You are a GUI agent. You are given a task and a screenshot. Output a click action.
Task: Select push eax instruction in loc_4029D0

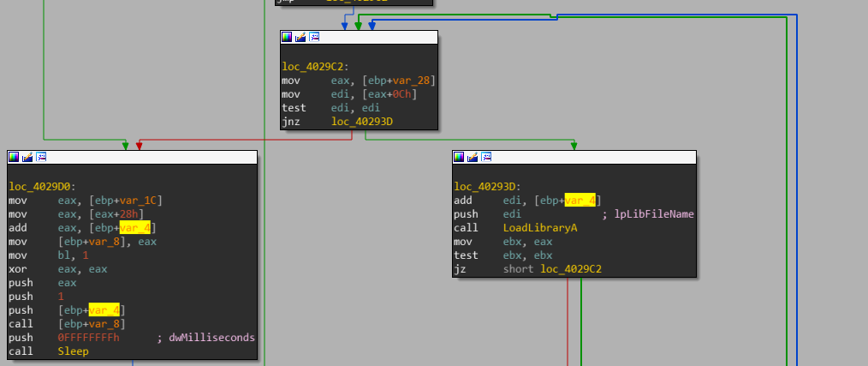[42, 282]
